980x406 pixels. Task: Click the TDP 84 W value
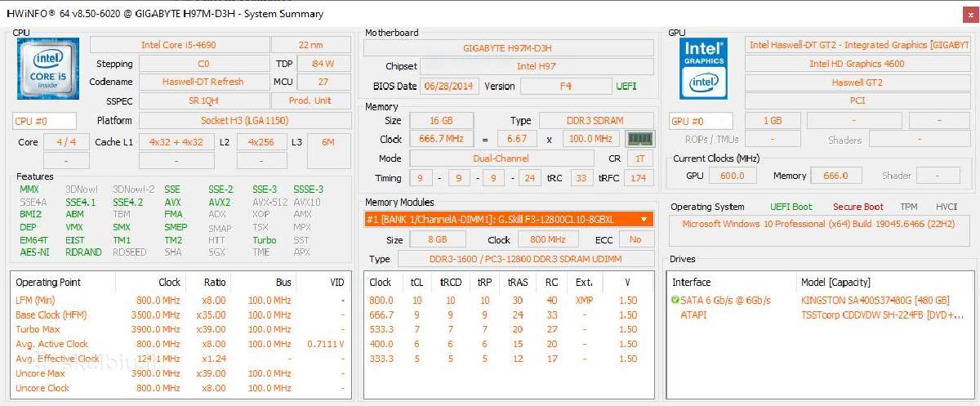tap(323, 64)
